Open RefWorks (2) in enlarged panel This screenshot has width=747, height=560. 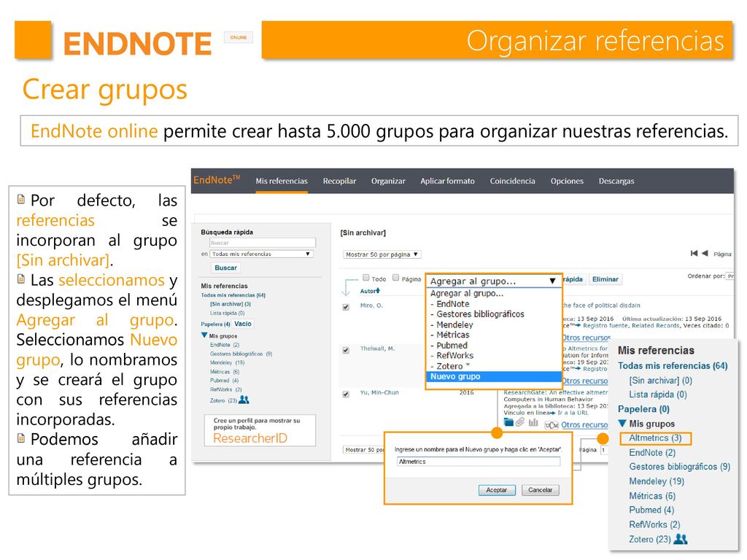654,524
